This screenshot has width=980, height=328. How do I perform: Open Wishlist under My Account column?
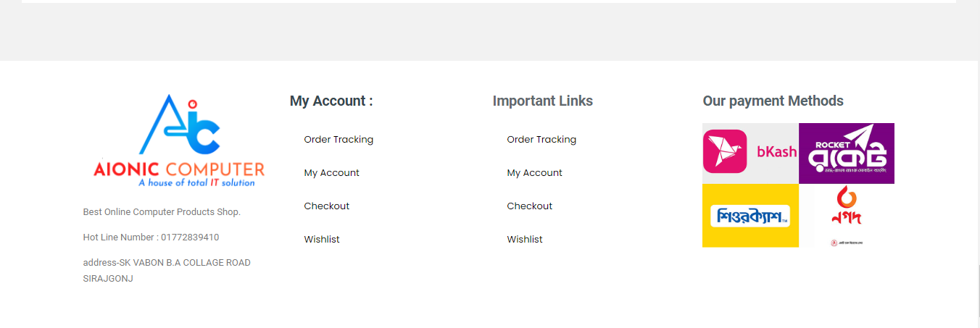[322, 240]
